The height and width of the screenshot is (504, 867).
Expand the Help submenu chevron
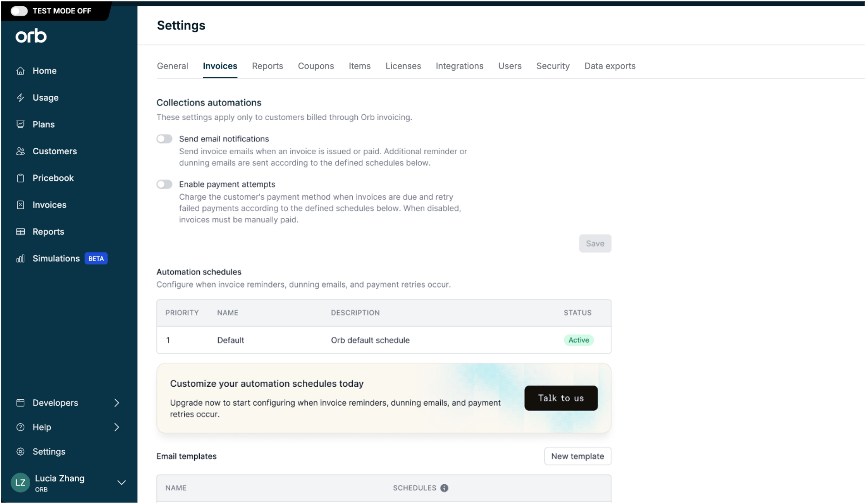tap(117, 427)
